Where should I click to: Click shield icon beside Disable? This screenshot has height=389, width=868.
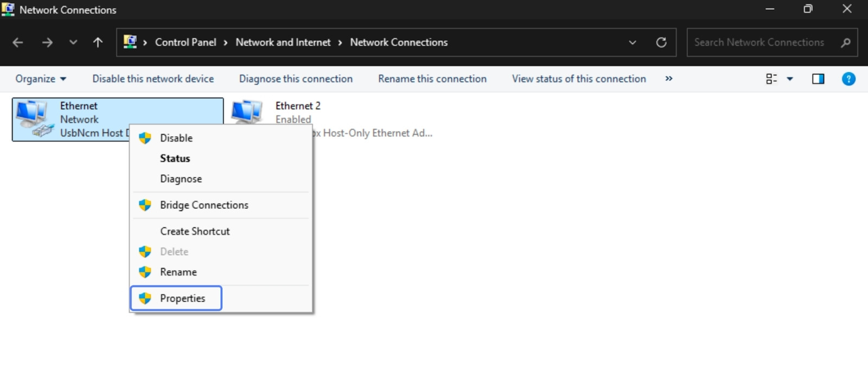(145, 138)
